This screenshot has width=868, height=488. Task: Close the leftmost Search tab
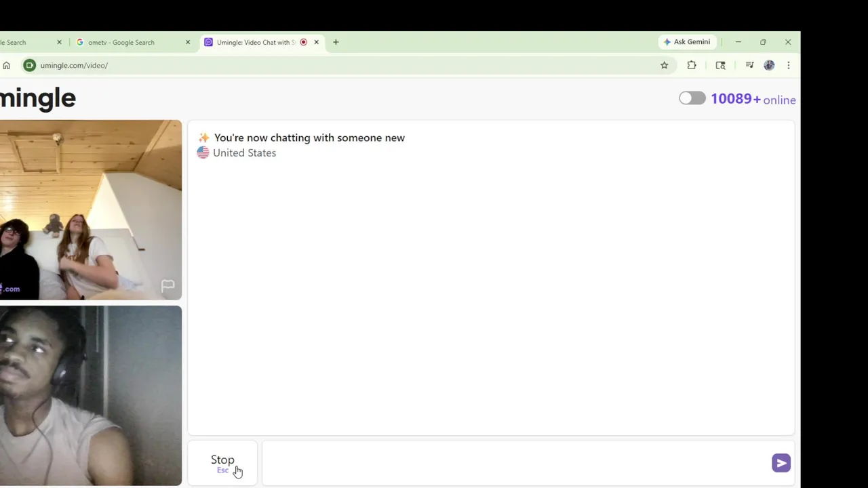tap(59, 42)
